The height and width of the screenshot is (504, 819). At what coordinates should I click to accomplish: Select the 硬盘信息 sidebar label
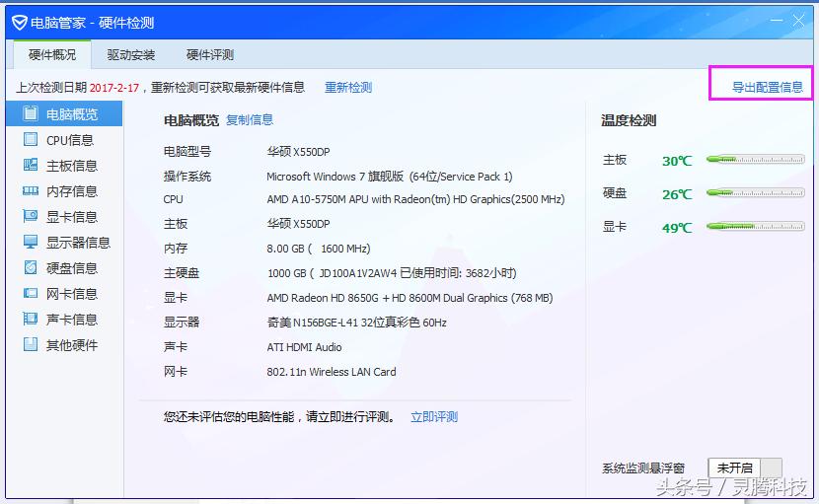(x=72, y=268)
